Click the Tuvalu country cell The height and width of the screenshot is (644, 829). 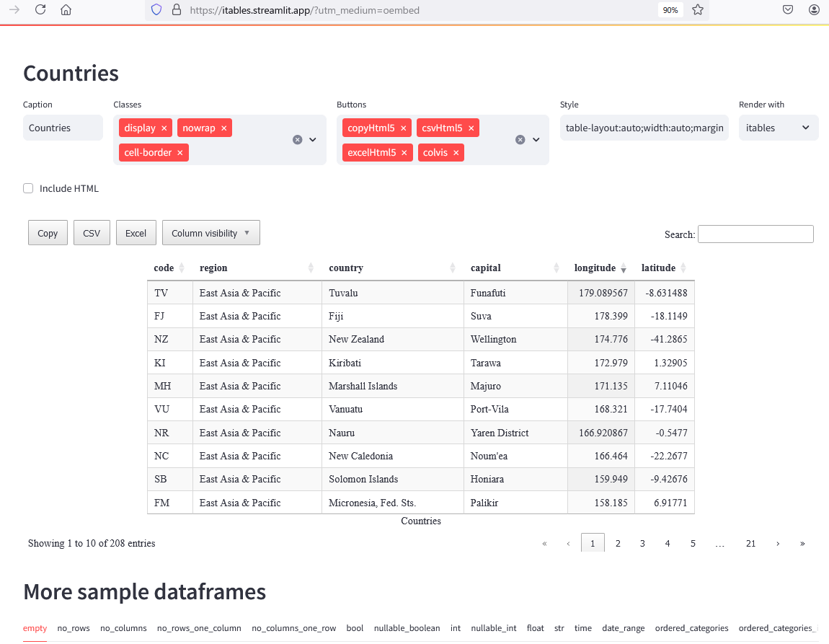click(x=393, y=292)
